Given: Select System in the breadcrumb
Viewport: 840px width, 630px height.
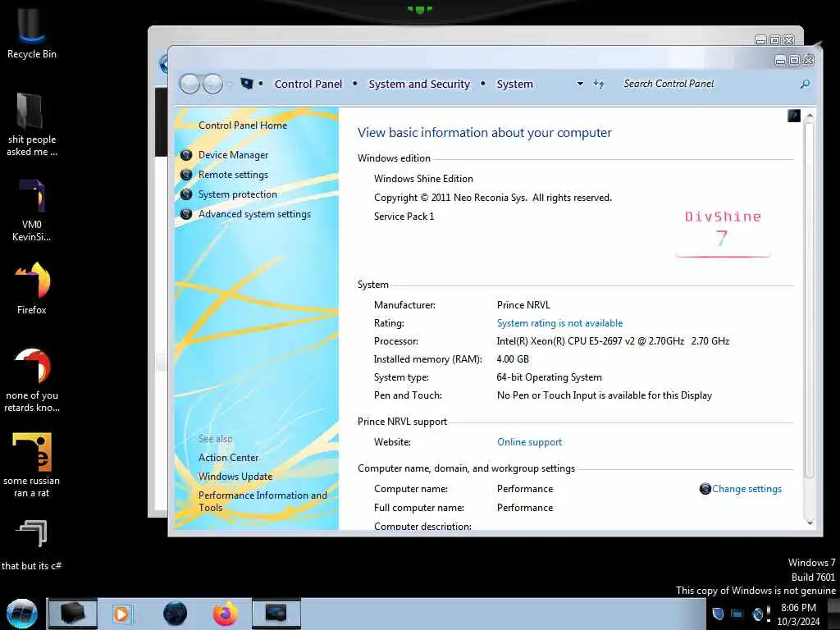Looking at the screenshot, I should [x=515, y=84].
